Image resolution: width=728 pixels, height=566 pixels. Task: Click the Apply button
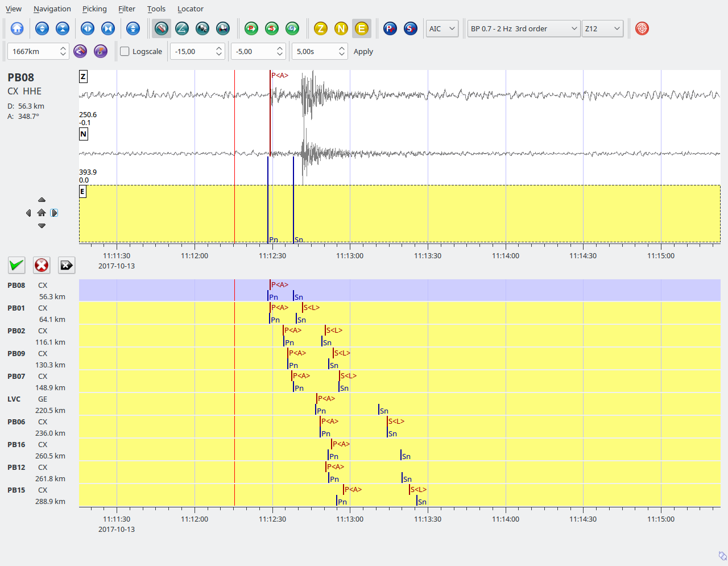pos(363,52)
